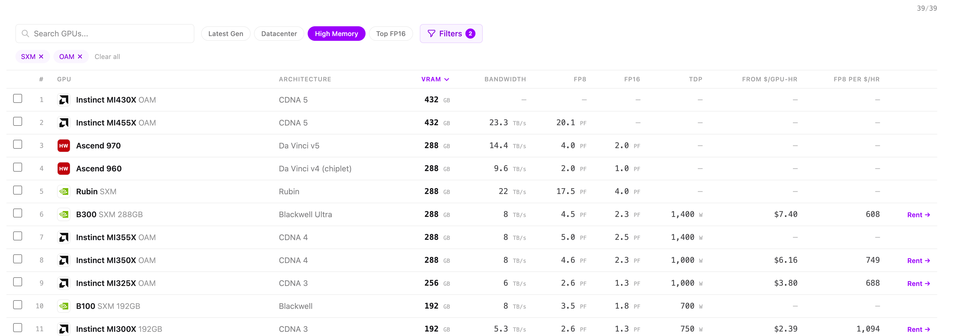Click the magnifier icon in the search box
This screenshot has width=980, height=336.
(x=25, y=34)
